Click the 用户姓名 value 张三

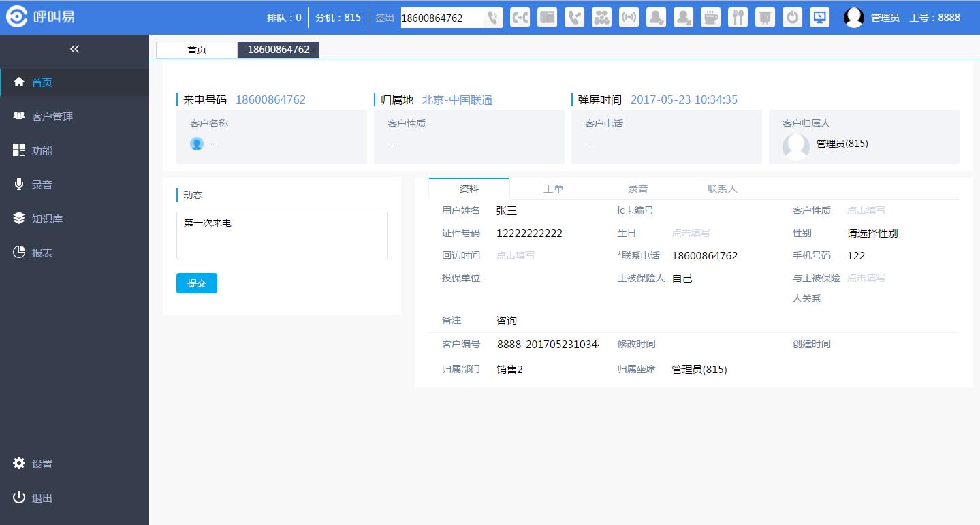point(507,210)
